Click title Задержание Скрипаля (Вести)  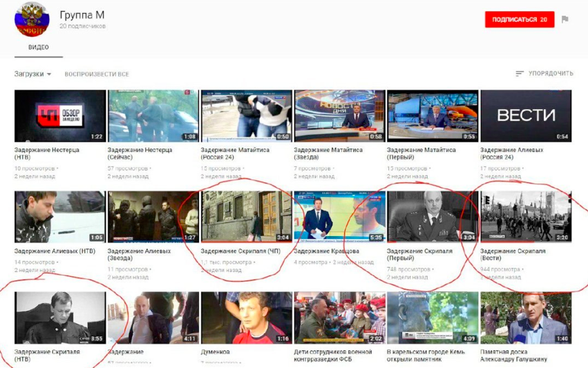pyautogui.click(x=513, y=255)
